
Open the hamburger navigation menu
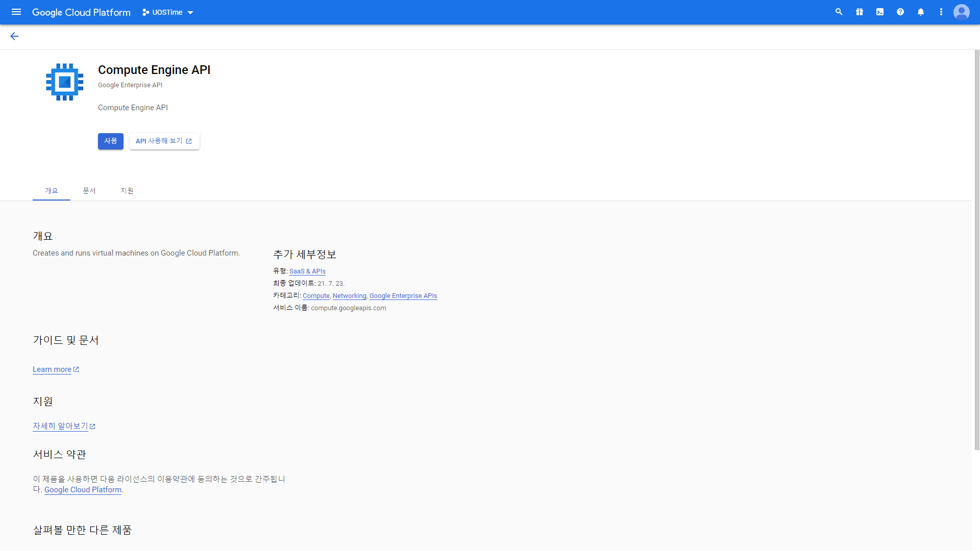16,12
